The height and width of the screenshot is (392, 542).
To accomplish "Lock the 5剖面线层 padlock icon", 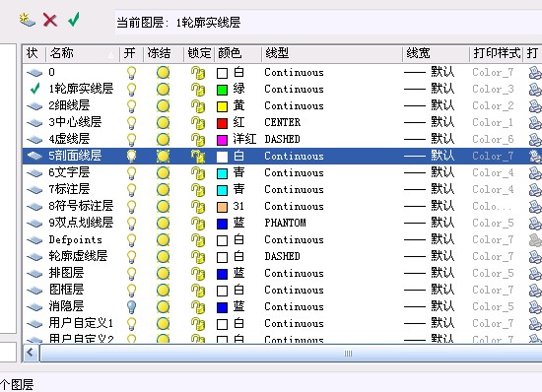I will click(x=198, y=156).
